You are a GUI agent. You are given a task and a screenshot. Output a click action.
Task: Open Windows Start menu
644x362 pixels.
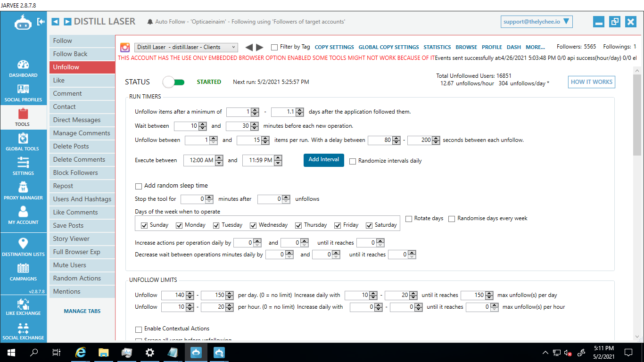pyautogui.click(x=11, y=352)
